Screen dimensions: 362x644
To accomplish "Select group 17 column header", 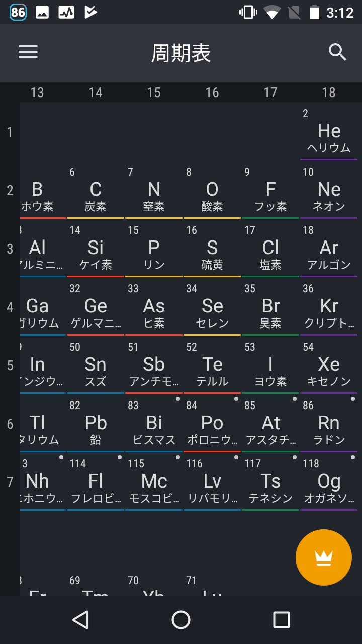I will 270,93.
